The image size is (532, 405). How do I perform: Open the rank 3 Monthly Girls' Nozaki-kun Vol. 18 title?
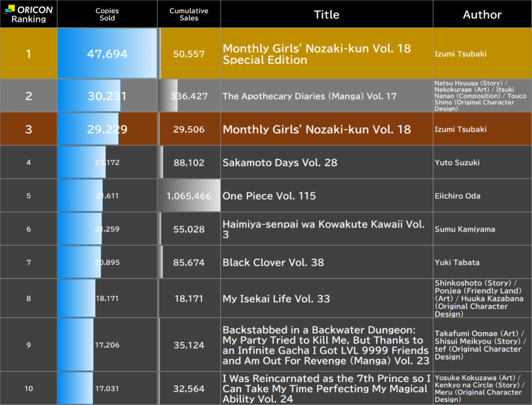coord(316,129)
